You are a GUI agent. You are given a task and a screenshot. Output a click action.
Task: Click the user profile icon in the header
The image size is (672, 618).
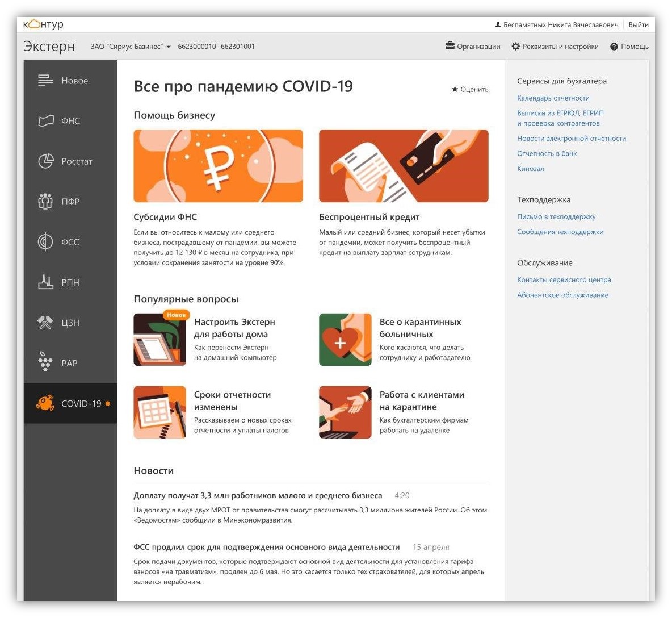point(498,24)
